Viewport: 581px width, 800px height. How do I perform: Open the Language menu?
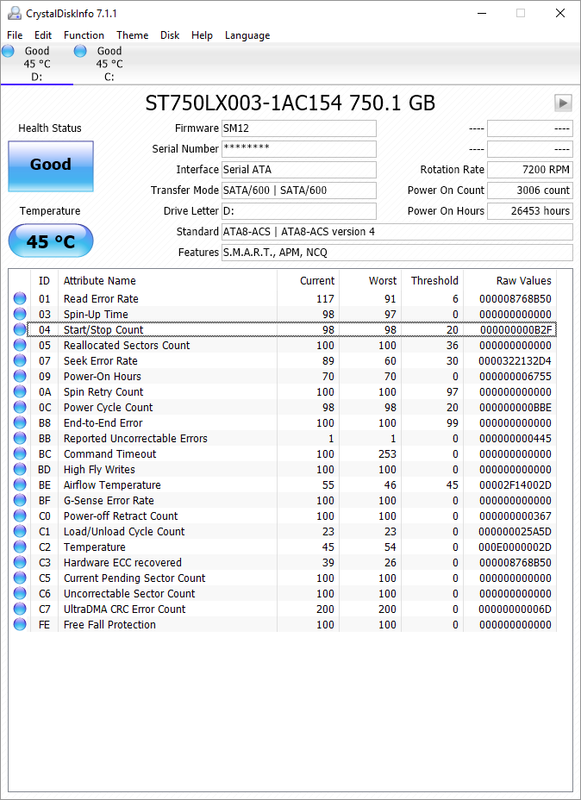(x=247, y=35)
